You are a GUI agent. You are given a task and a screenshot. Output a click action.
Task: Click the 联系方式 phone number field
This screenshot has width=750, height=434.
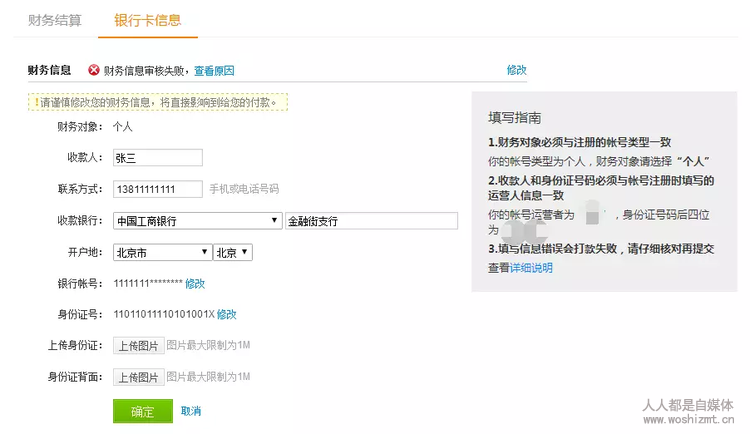tap(158, 189)
